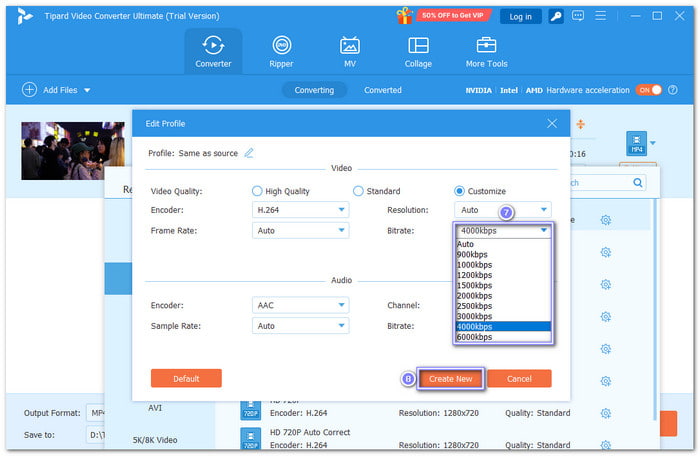Choose 1000kbps bitrate option

503,265
